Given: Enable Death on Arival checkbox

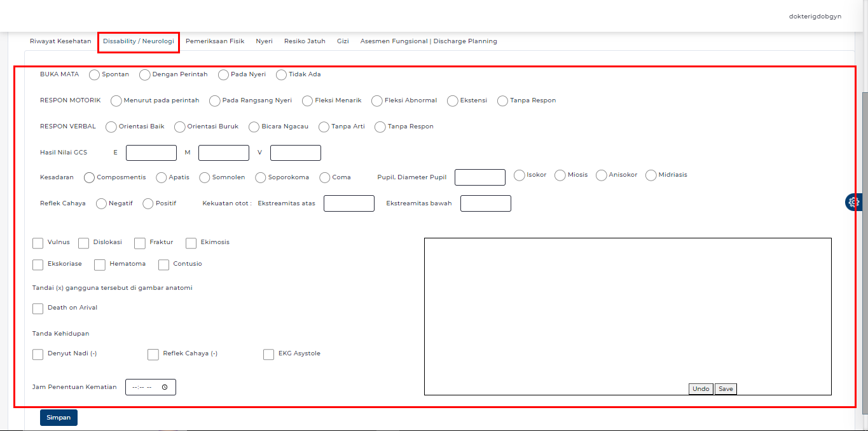Looking at the screenshot, I should pos(38,308).
